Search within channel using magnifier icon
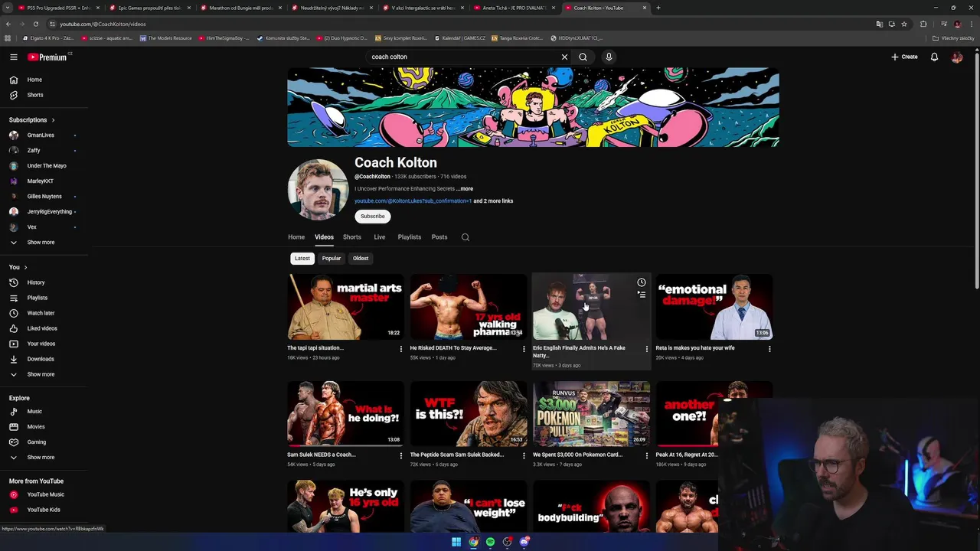This screenshot has height=551, width=980. click(465, 237)
